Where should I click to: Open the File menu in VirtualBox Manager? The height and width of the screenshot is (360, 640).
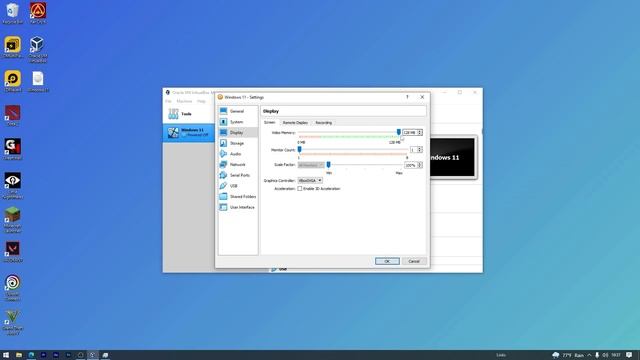pyautogui.click(x=168, y=101)
